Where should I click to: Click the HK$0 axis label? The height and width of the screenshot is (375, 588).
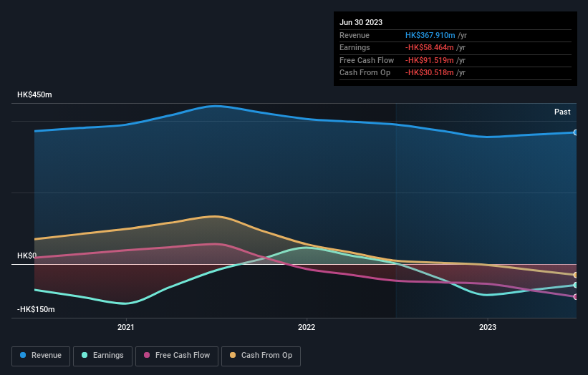26,255
